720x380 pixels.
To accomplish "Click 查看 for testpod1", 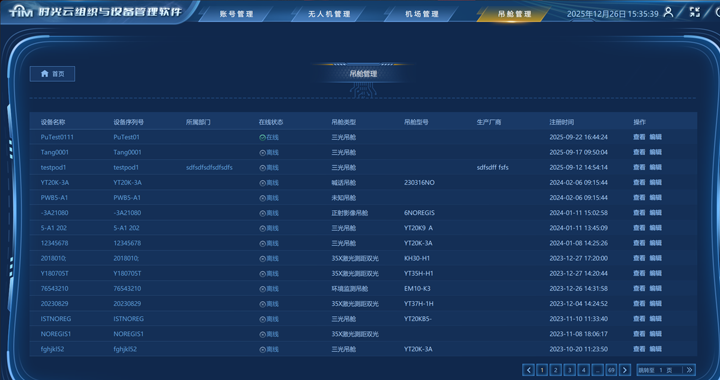I will click(x=639, y=168).
